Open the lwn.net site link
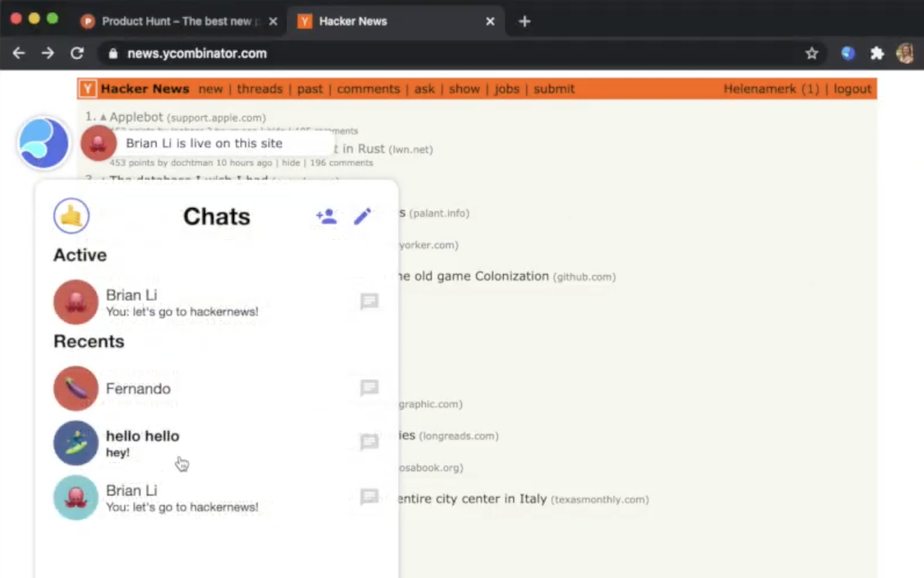Viewport: 924px width, 578px height. point(411,150)
